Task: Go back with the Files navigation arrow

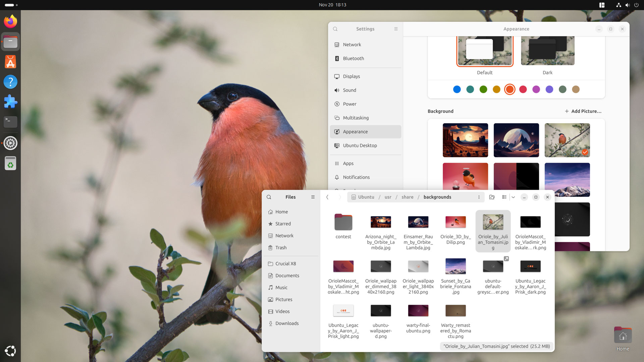Action: coord(327,197)
